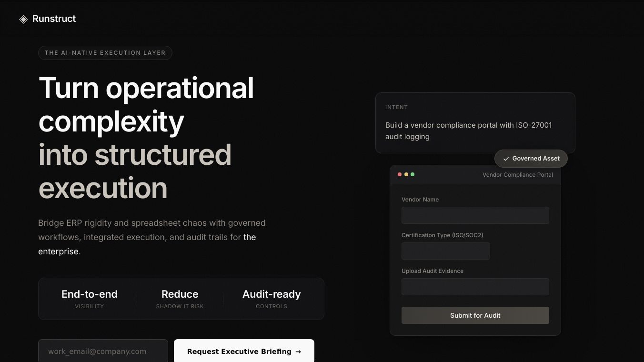Screen dimensions: 644x362
Task: Click the Vendor Compliance Portal window title
Action: click(x=517, y=175)
